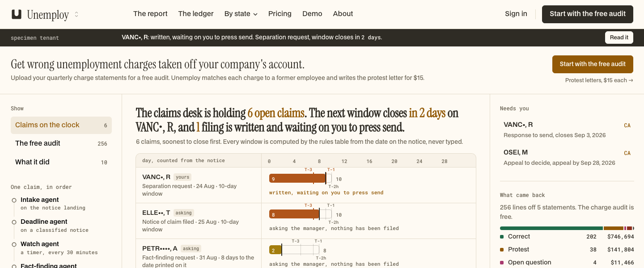644x268 pixels.
Task: Select the Intake agent step
Action: click(x=61, y=204)
